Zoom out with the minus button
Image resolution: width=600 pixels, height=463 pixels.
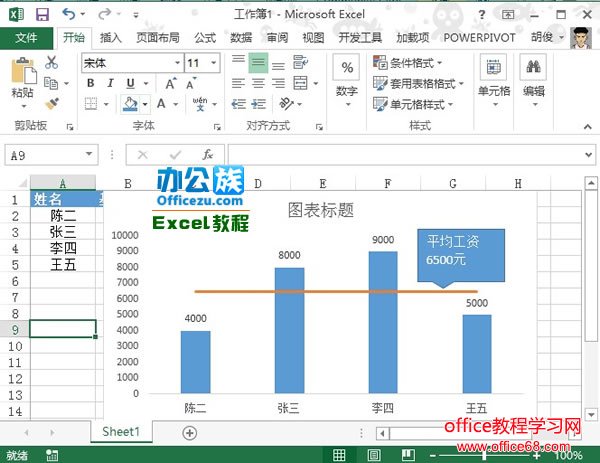pos(433,455)
